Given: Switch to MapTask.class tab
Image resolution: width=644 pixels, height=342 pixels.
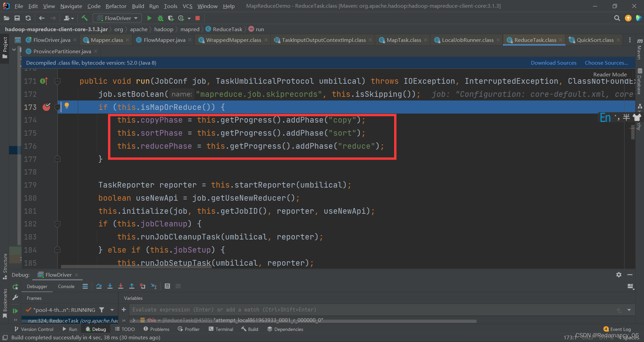Looking at the screenshot, I should click(404, 40).
